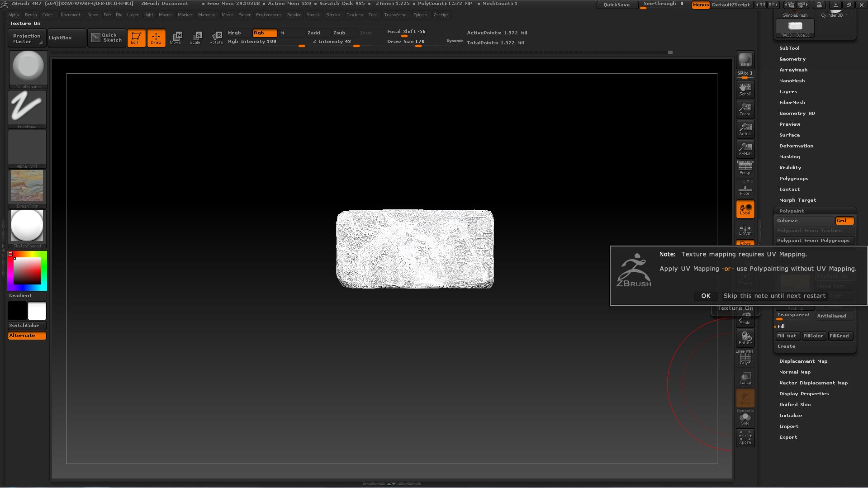Expand the SubTool palette section
The height and width of the screenshot is (488, 868).
[789, 48]
